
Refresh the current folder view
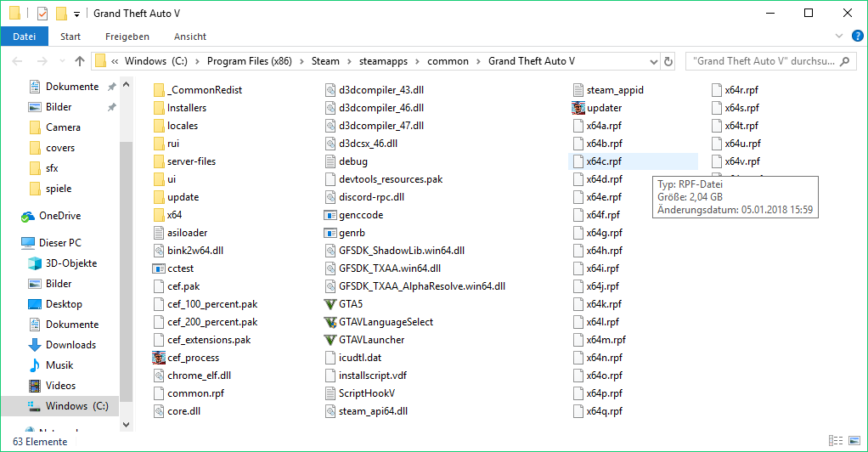[668, 61]
